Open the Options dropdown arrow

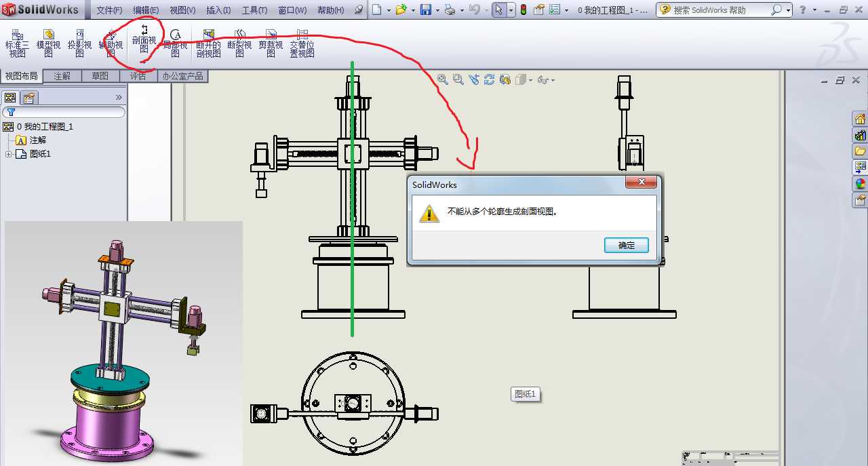point(566,10)
